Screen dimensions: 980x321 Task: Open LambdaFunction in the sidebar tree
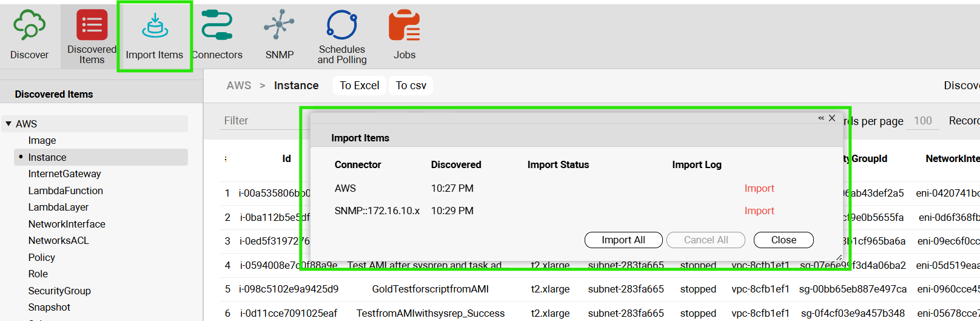pos(65,191)
